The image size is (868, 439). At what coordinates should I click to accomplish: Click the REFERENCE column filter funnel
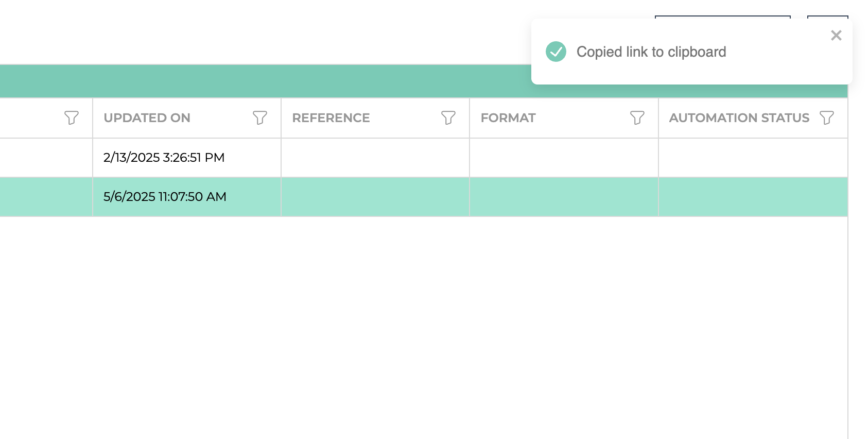[x=448, y=118]
